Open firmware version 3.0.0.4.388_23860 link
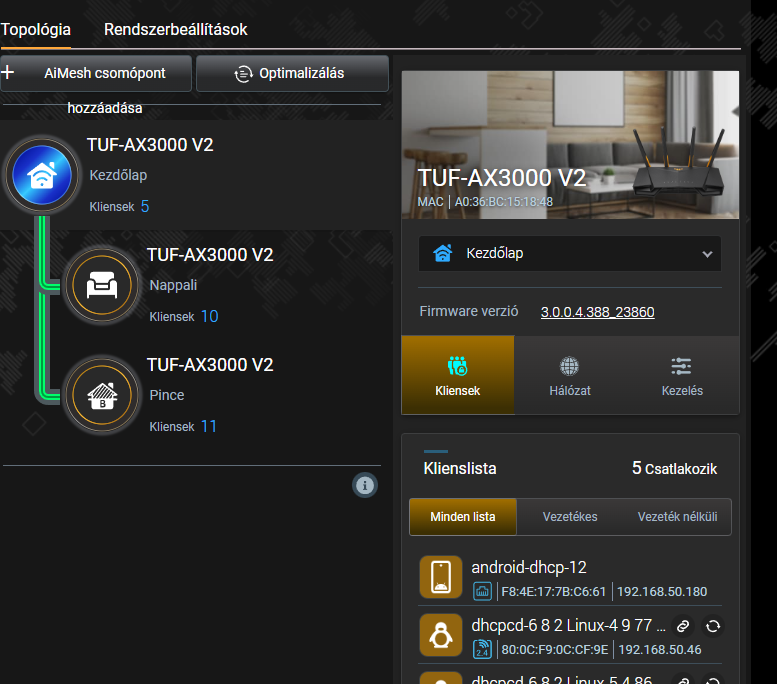Image resolution: width=777 pixels, height=684 pixels. click(x=597, y=312)
